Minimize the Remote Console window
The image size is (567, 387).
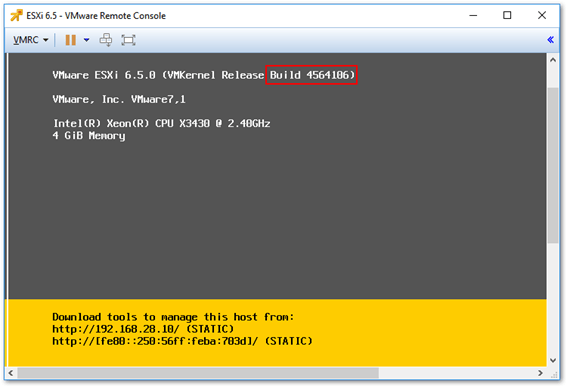[x=473, y=16]
